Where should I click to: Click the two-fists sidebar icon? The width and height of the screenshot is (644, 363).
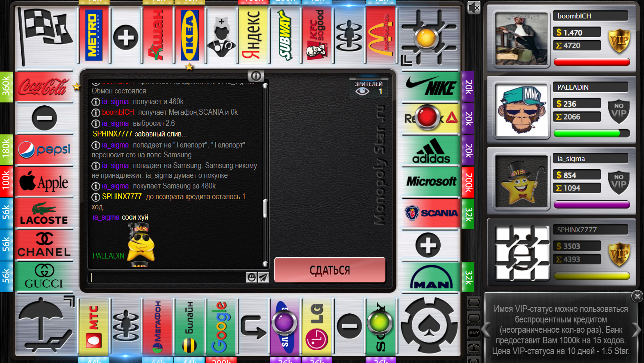[x=474, y=348]
